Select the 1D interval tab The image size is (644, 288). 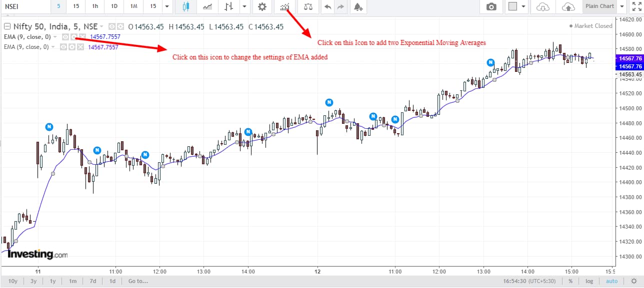113,6
